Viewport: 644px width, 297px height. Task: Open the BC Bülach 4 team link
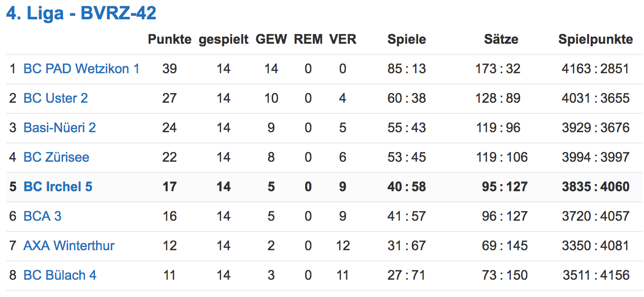point(60,275)
